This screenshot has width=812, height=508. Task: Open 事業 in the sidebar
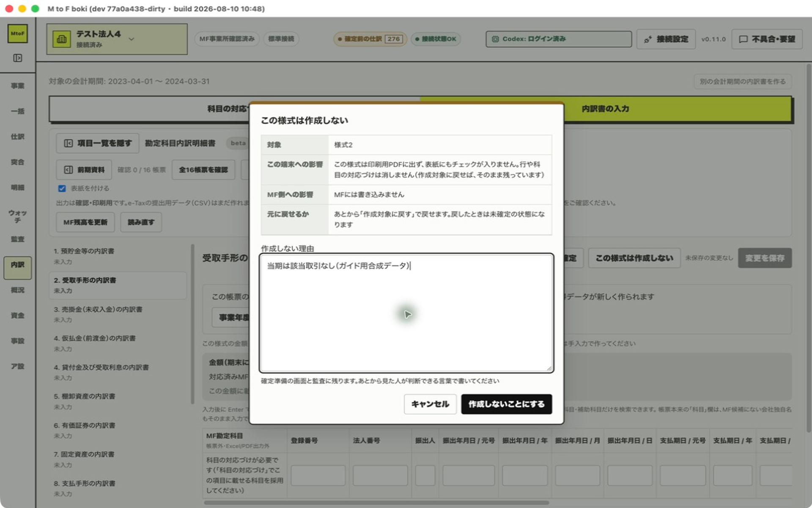pos(17,86)
